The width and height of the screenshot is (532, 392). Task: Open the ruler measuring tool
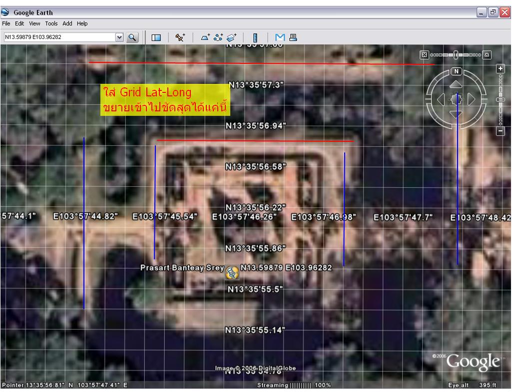click(x=255, y=37)
